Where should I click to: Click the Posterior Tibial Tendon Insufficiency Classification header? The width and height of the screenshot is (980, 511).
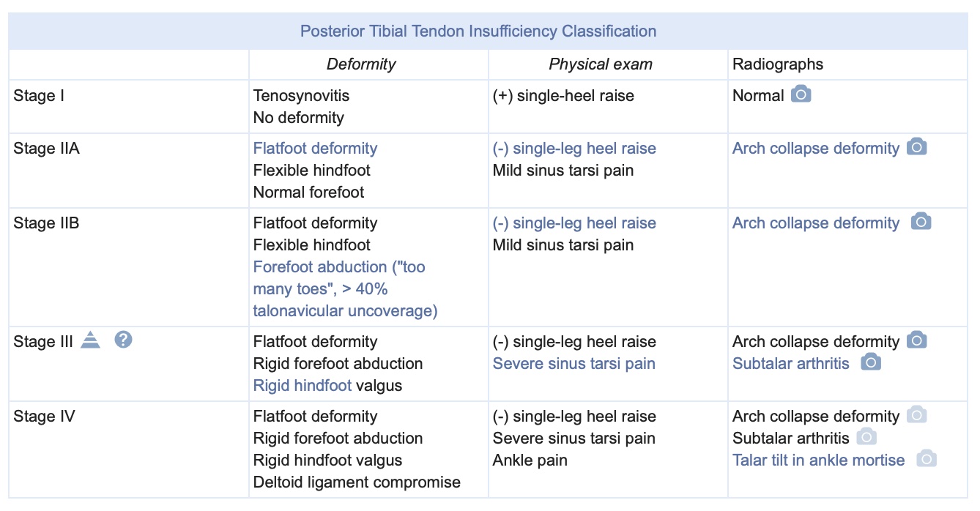478,31
